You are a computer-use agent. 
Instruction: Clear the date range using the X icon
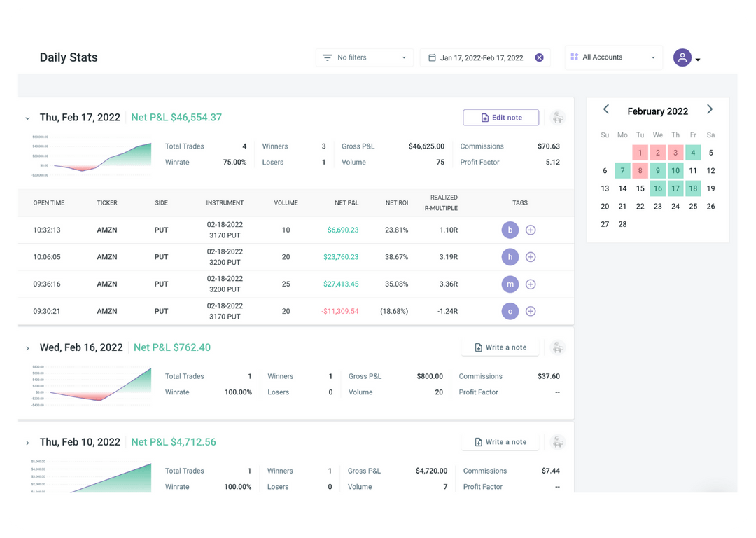pos(539,57)
